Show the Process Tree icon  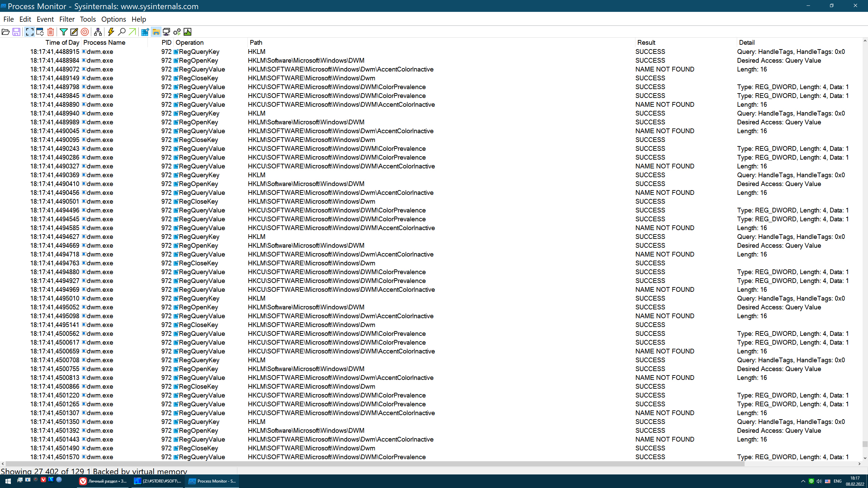[x=98, y=32]
